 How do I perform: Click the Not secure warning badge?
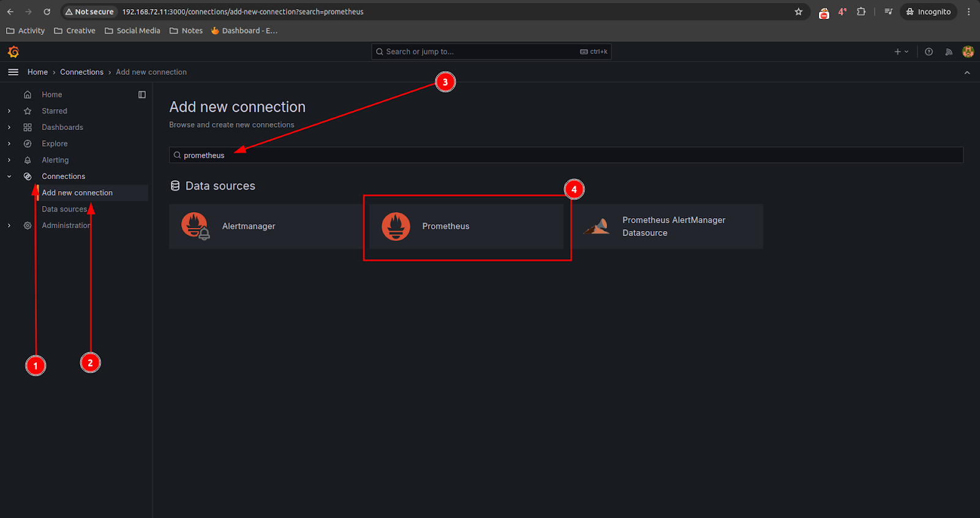pyautogui.click(x=89, y=12)
